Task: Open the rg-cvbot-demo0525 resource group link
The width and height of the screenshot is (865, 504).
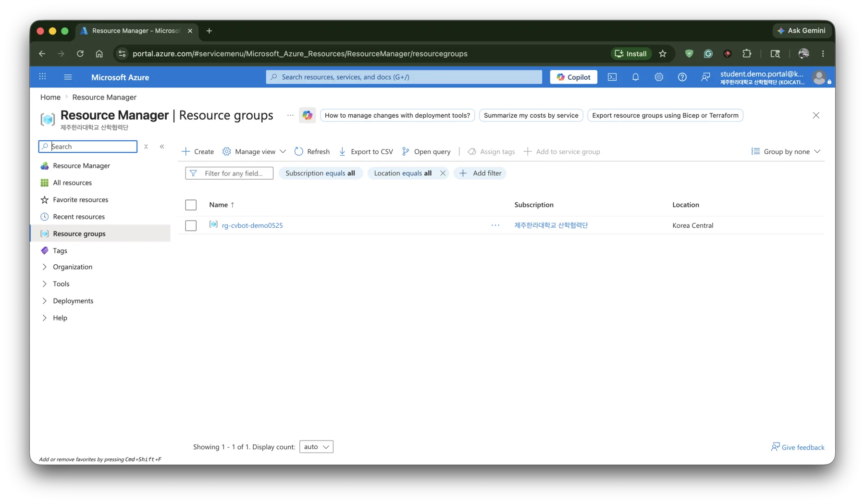Action: [x=252, y=225]
